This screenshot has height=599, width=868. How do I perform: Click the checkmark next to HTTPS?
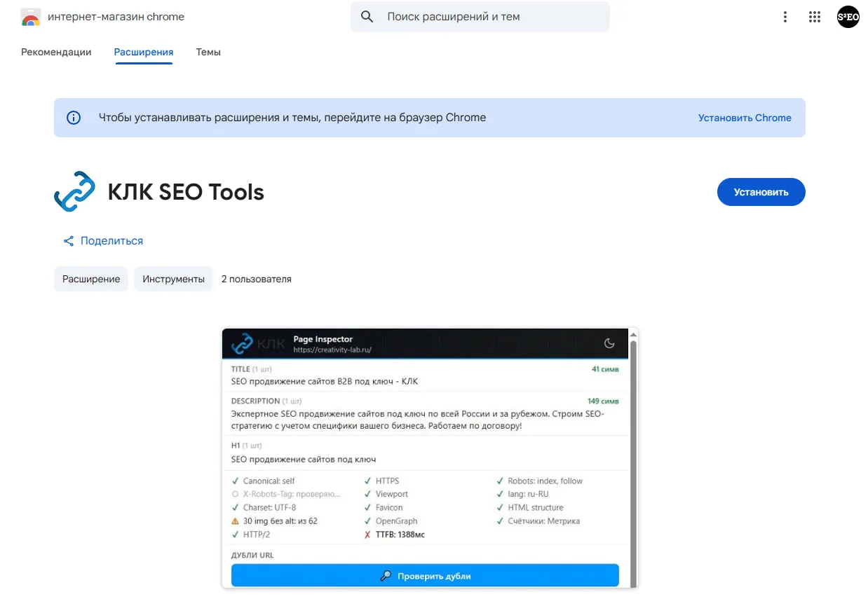point(368,481)
